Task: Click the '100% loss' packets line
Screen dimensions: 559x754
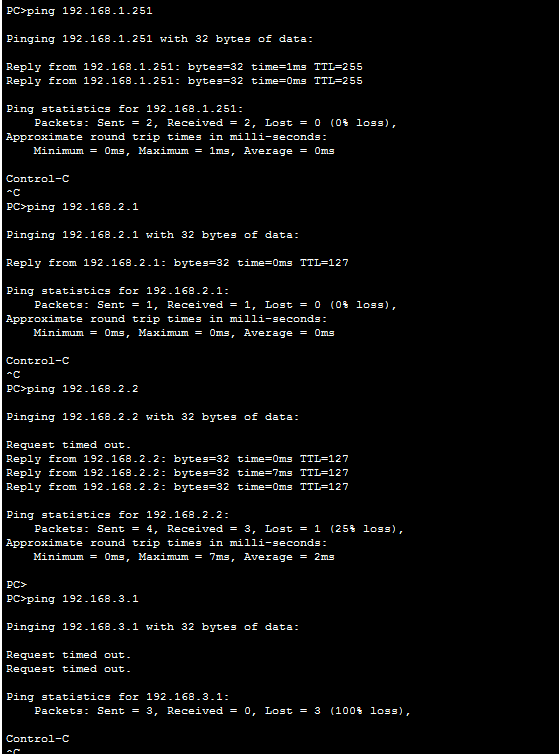Action: click(222, 711)
